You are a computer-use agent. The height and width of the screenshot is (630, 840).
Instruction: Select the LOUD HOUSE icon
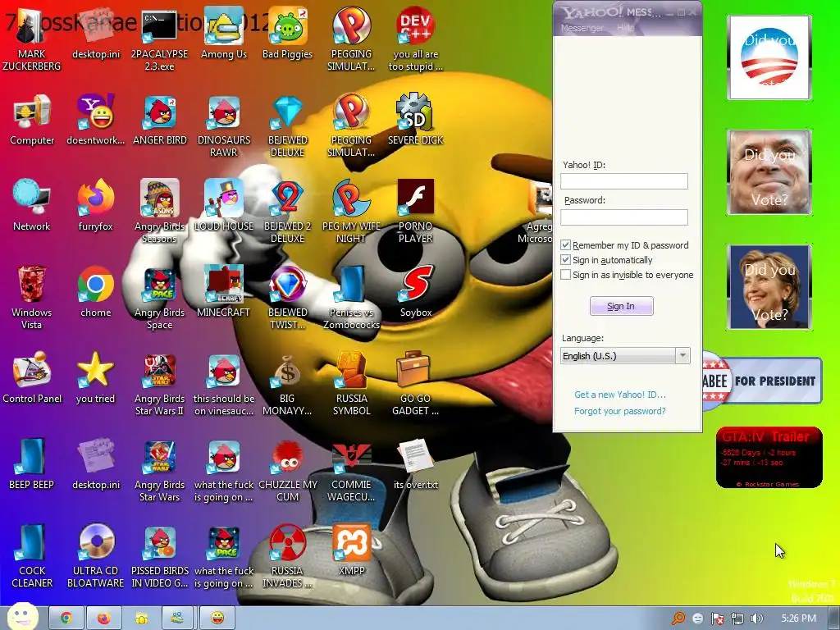click(223, 206)
